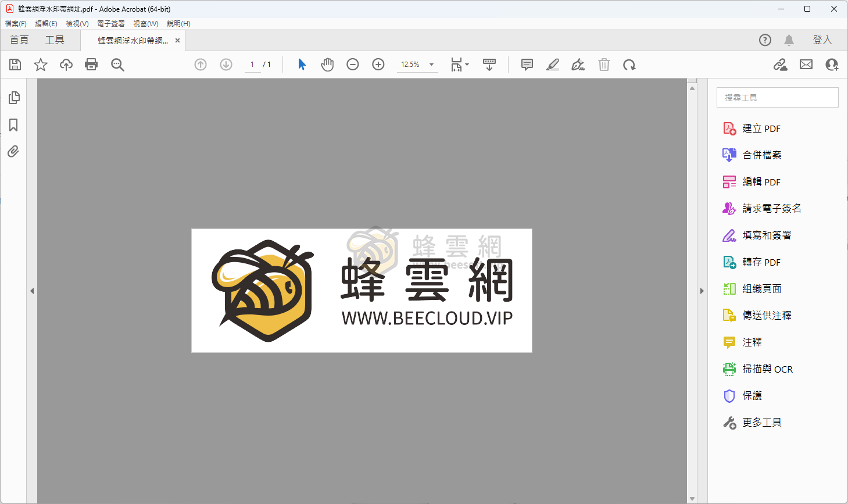Open the 視窗(W) menu
The width and height of the screenshot is (848, 504).
point(146,24)
